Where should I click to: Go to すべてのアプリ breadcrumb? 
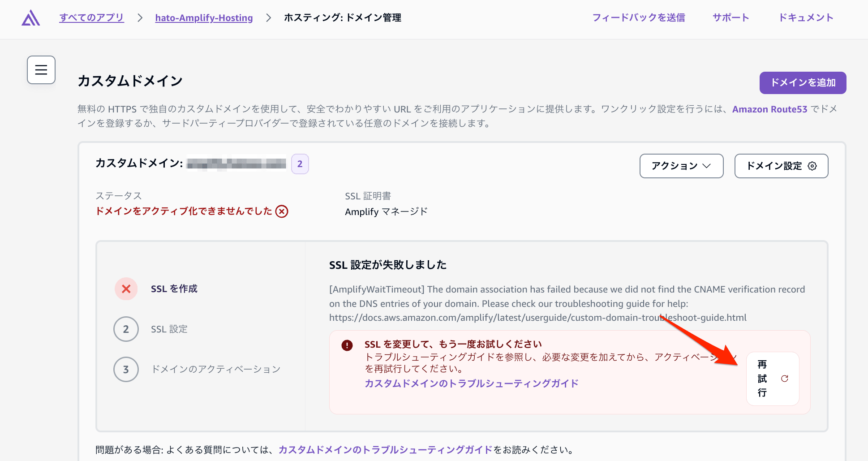click(x=92, y=18)
